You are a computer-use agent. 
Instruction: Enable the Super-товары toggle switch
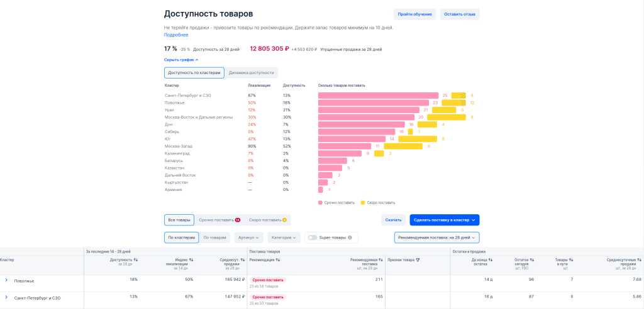pyautogui.click(x=313, y=237)
